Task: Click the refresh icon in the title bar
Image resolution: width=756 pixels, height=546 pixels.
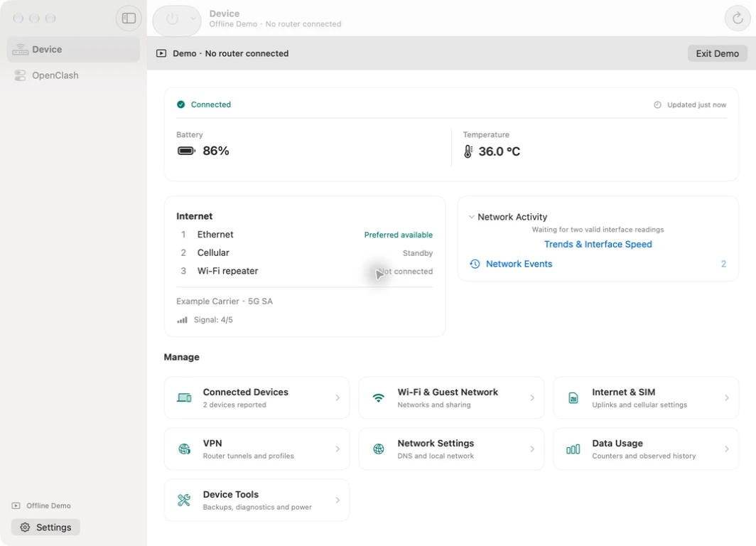Action: (738, 18)
